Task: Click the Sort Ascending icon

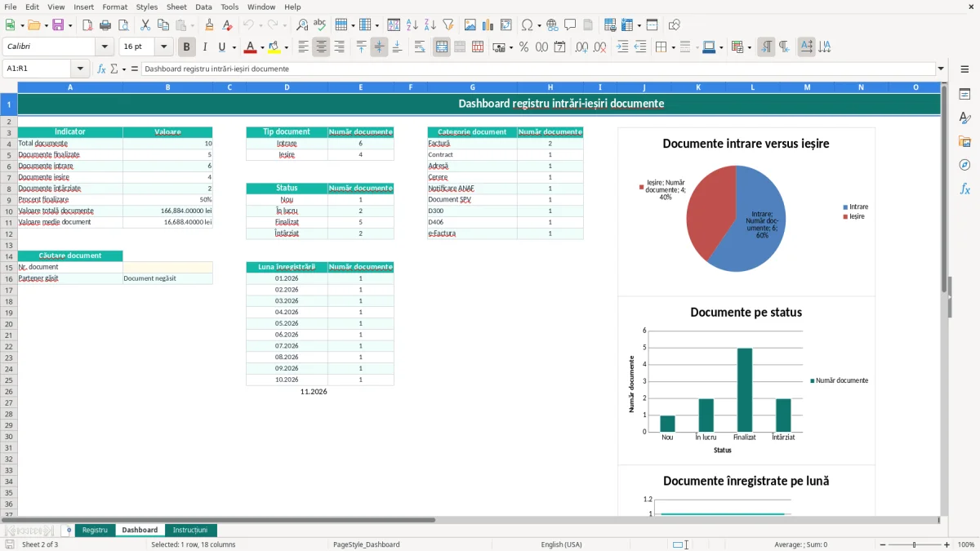Action: [412, 25]
